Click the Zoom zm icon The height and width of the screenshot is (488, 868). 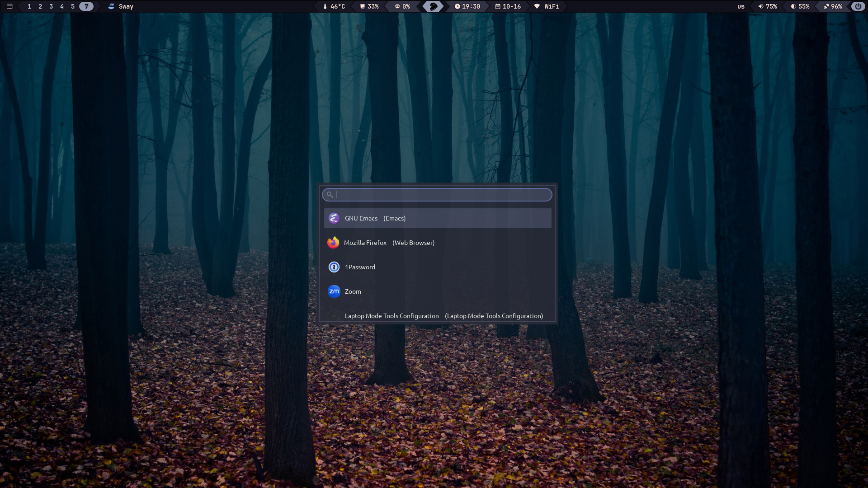[x=334, y=291]
